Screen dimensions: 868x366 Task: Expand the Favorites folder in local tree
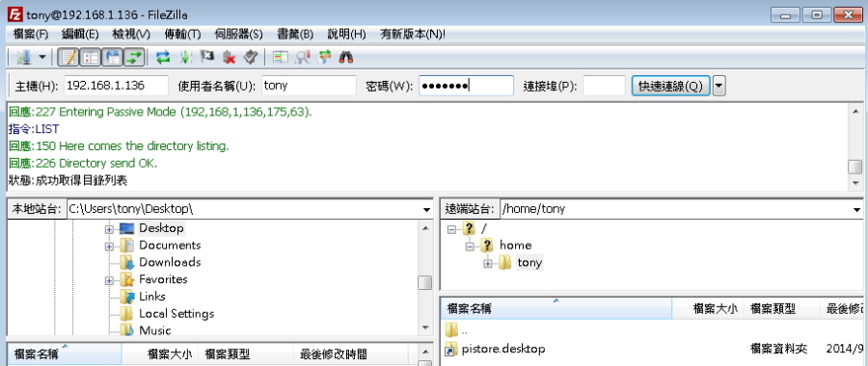(109, 280)
